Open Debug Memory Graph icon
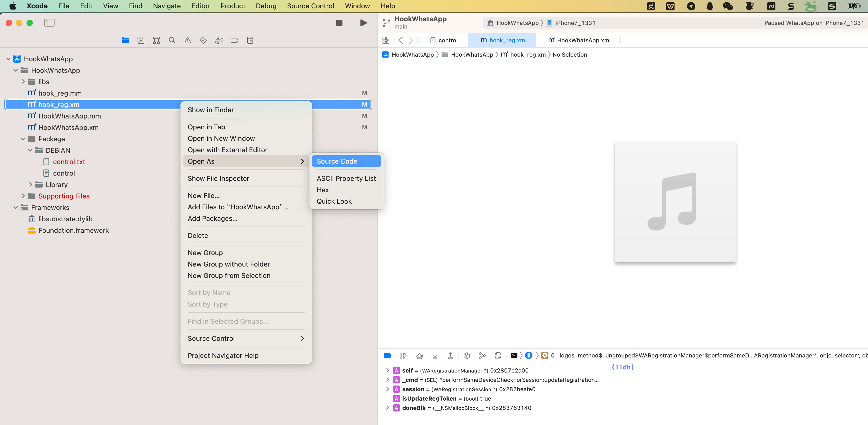Screen dimensions: 868x425 pyautogui.click(x=482, y=355)
